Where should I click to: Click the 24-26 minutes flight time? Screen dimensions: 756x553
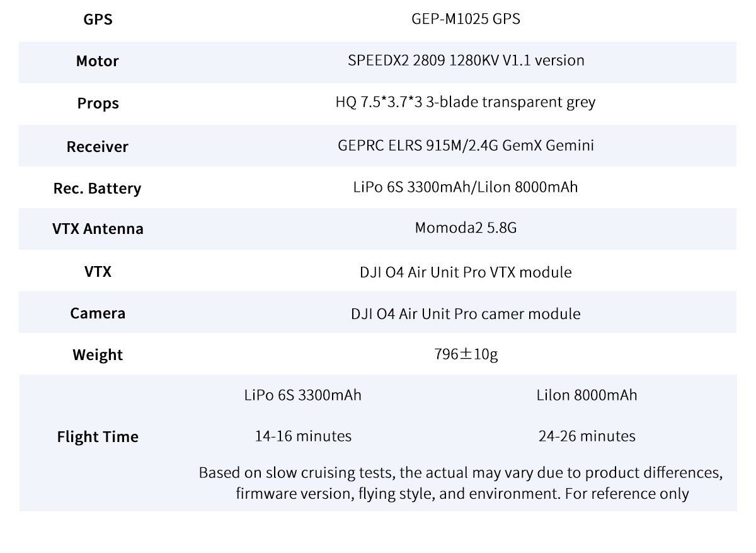pyautogui.click(x=587, y=436)
